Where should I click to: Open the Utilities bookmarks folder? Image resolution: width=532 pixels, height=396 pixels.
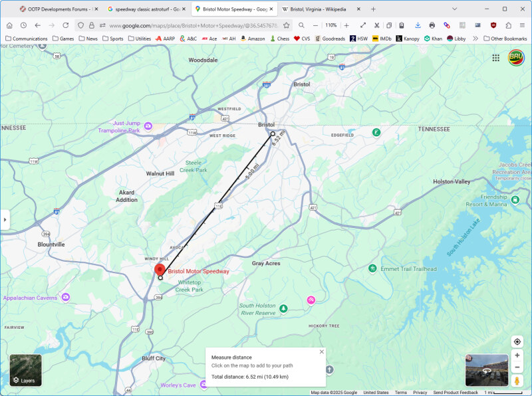[140, 39]
